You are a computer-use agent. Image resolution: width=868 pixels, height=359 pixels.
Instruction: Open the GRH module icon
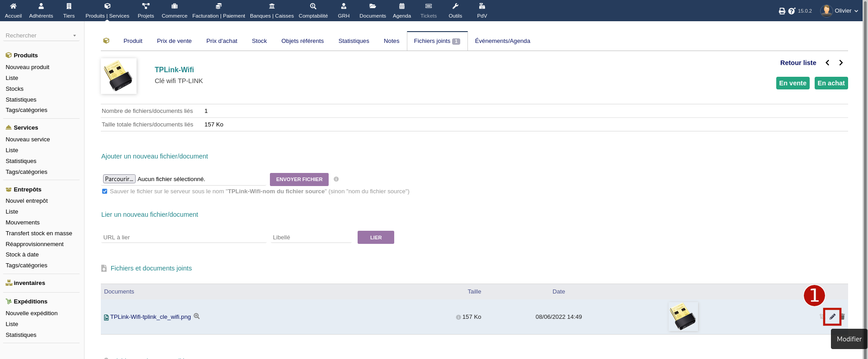pos(344,6)
